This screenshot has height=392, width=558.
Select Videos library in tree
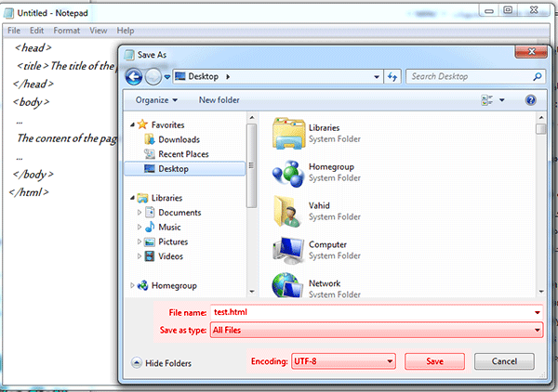point(164,256)
